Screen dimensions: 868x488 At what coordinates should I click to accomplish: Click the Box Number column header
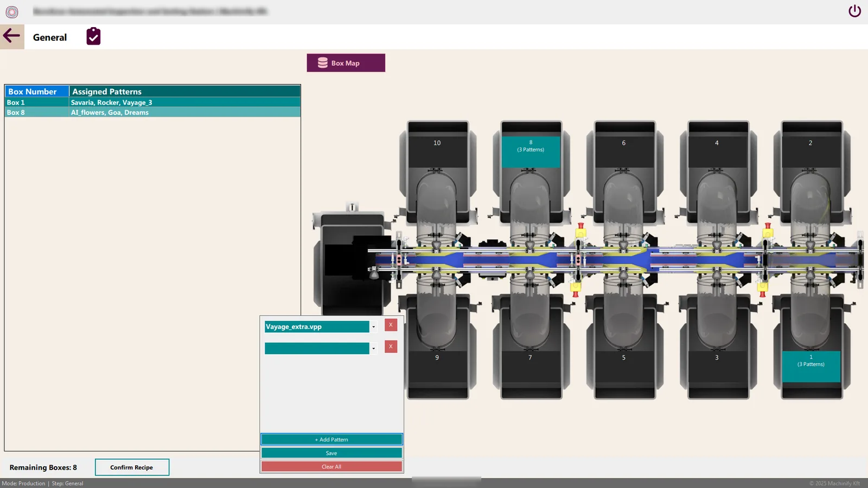pyautogui.click(x=37, y=92)
